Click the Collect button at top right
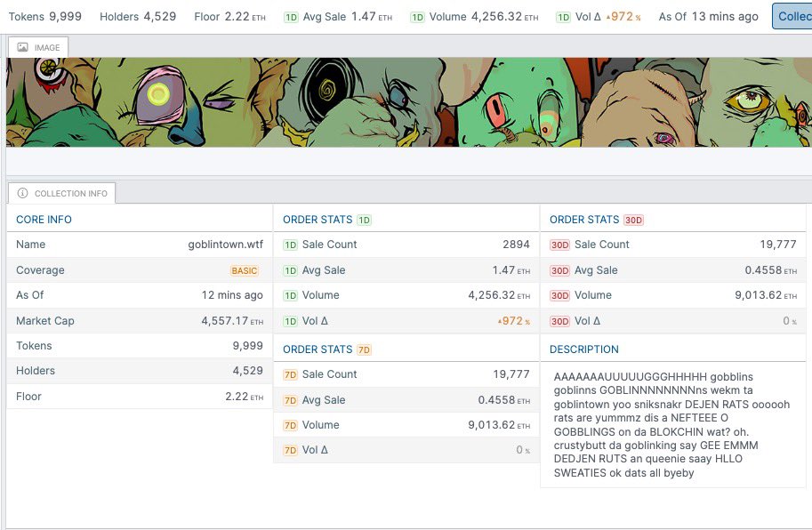Viewport: 812px width, 530px height. (x=792, y=16)
